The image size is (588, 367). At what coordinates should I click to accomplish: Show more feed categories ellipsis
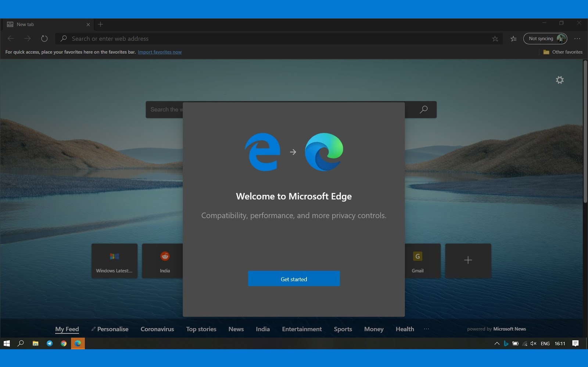pyautogui.click(x=426, y=329)
